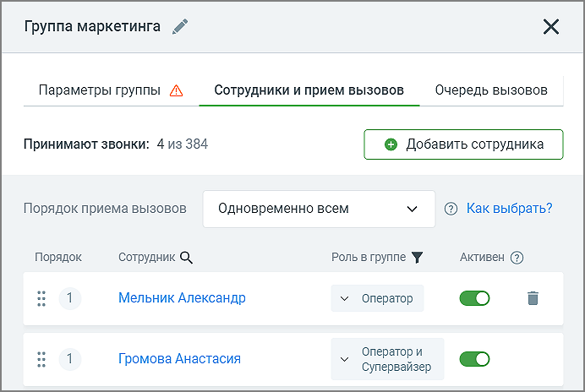
Task: Toggle active switch for Мельник Александр
Action: tap(474, 298)
